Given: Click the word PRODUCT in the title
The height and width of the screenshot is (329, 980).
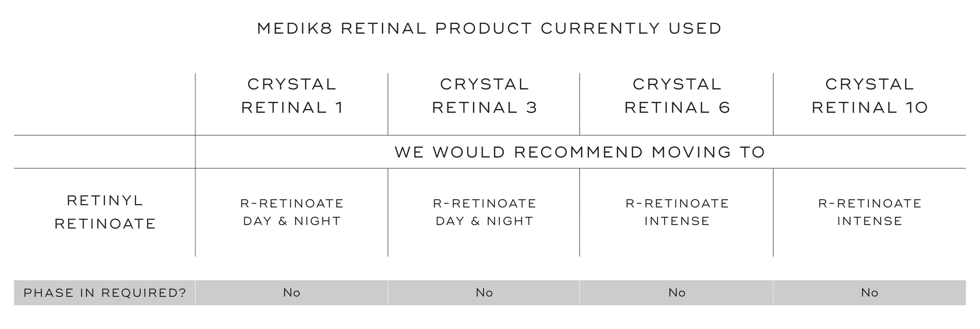Looking at the screenshot, I should coord(483,28).
